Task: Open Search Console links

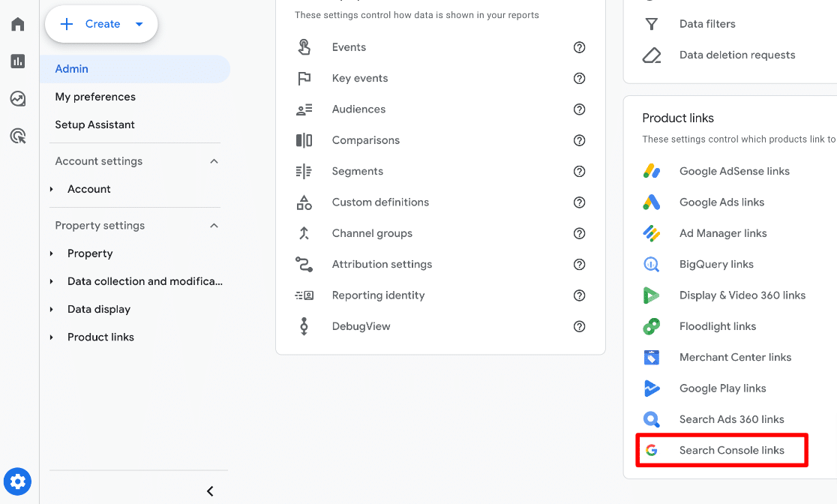Action: click(731, 450)
